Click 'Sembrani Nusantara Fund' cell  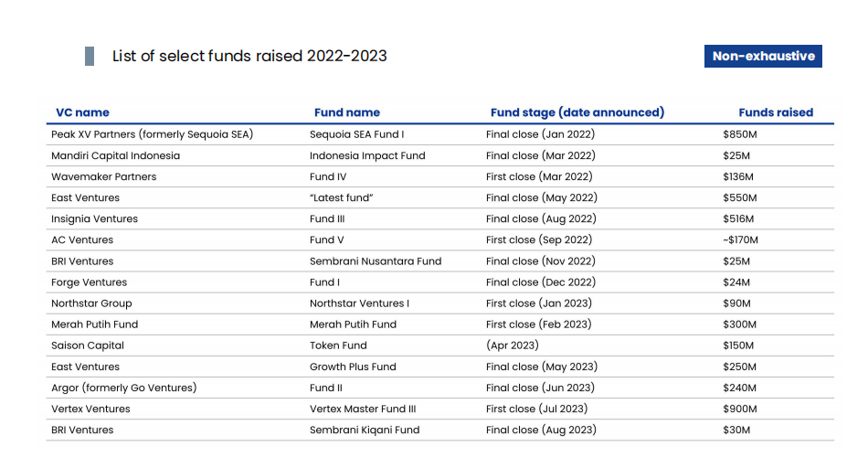tap(376, 260)
